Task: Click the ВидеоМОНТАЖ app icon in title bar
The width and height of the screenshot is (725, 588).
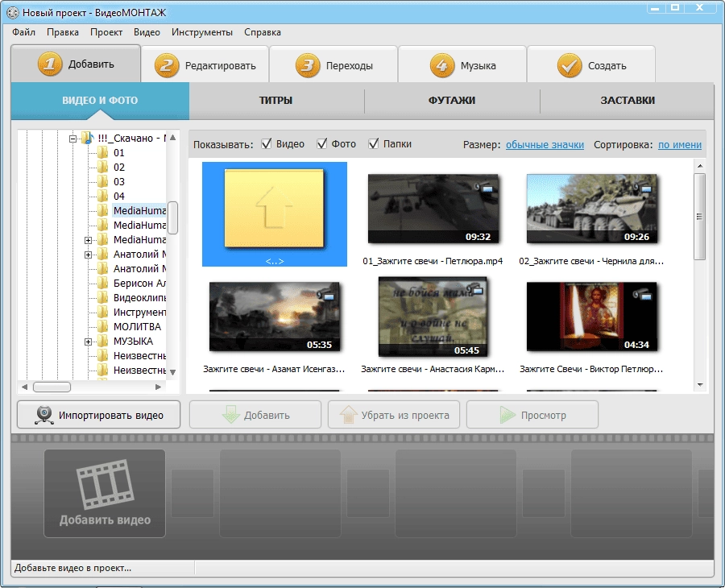Action: coord(13,12)
